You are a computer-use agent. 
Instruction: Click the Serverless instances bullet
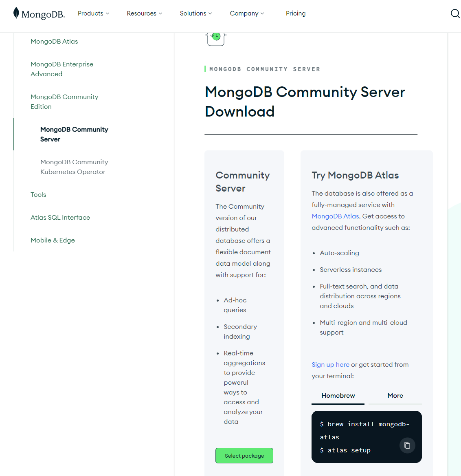pyautogui.click(x=351, y=269)
